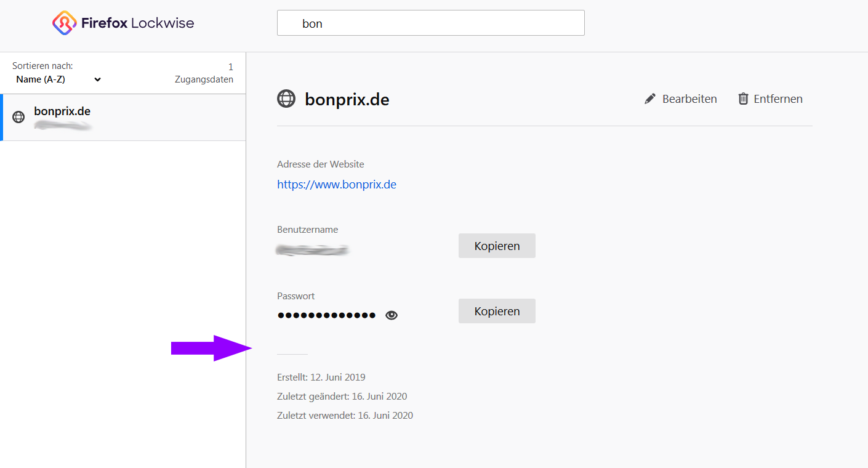The height and width of the screenshot is (468, 868).
Task: Copy the username with its Kopieren button
Action: (x=497, y=246)
